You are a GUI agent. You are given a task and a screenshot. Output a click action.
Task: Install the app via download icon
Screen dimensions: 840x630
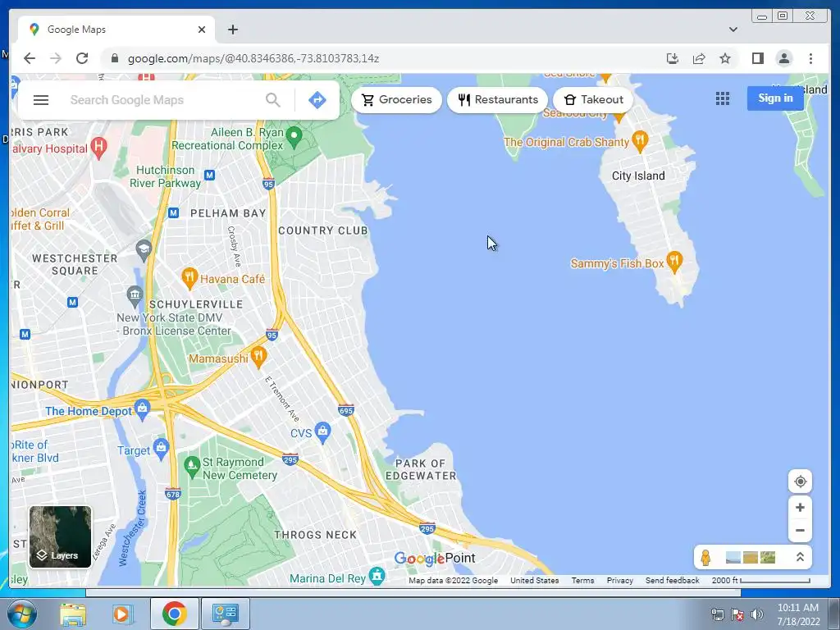673,58
